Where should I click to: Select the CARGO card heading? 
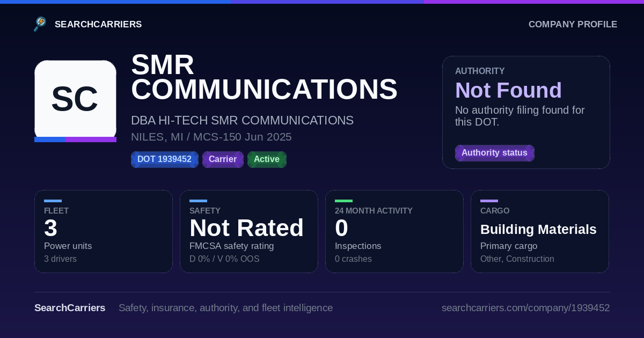click(x=495, y=211)
